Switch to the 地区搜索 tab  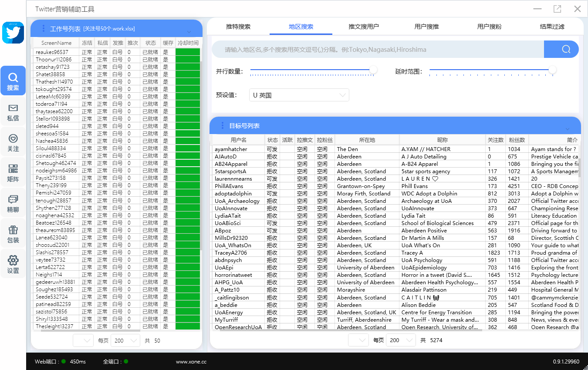pos(301,27)
